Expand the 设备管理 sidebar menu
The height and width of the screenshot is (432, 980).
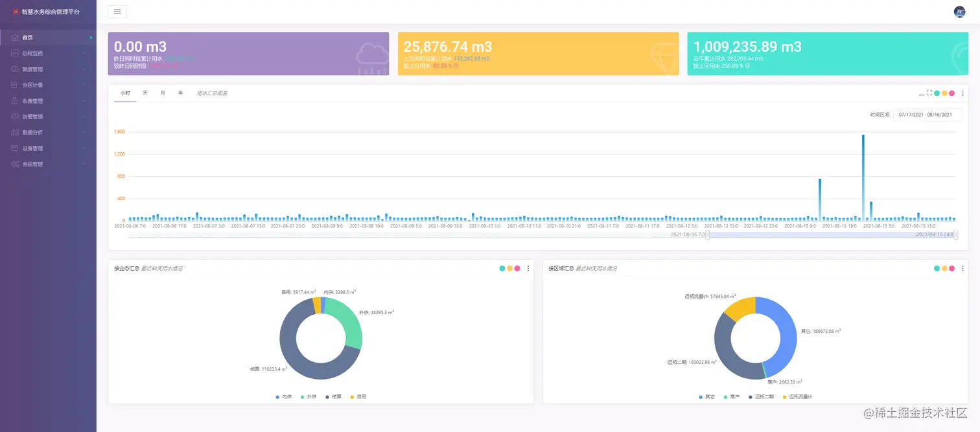pos(84,148)
